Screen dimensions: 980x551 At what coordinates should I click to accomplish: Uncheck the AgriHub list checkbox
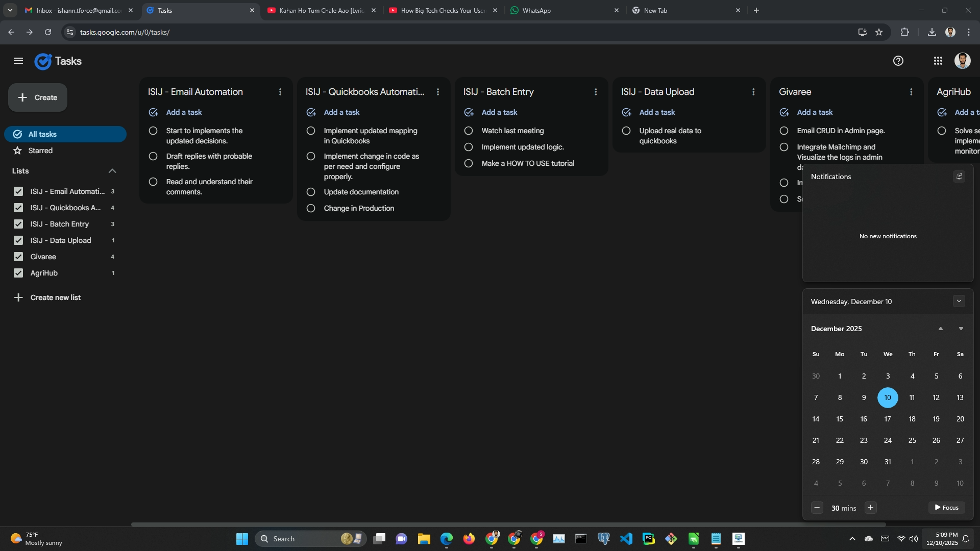[x=18, y=273]
